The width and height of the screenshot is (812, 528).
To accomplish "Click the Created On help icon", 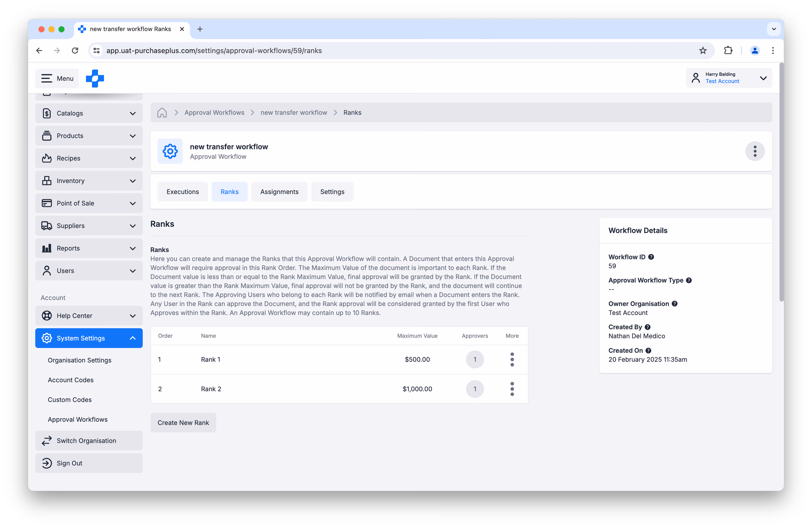I will [648, 351].
